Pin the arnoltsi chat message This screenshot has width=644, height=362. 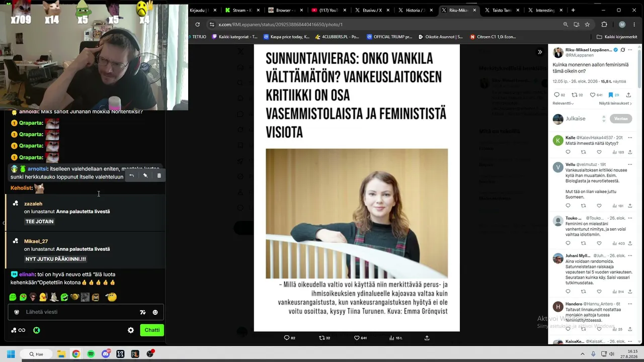click(x=145, y=175)
